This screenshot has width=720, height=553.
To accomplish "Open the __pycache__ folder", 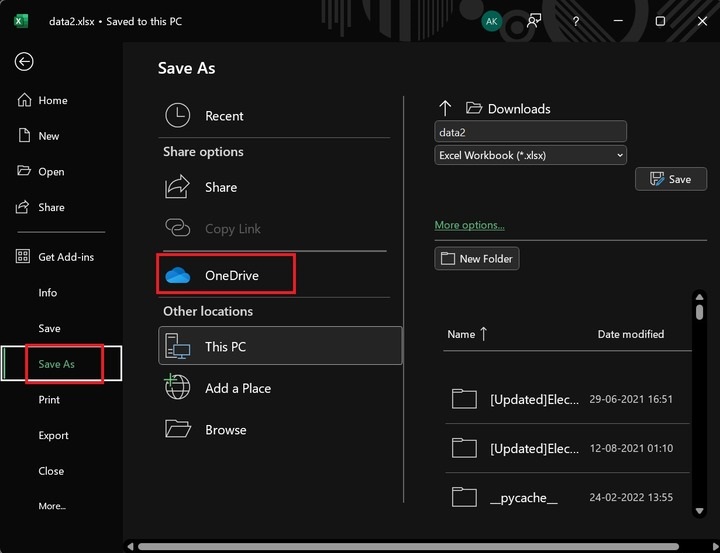I will pyautogui.click(x=523, y=497).
